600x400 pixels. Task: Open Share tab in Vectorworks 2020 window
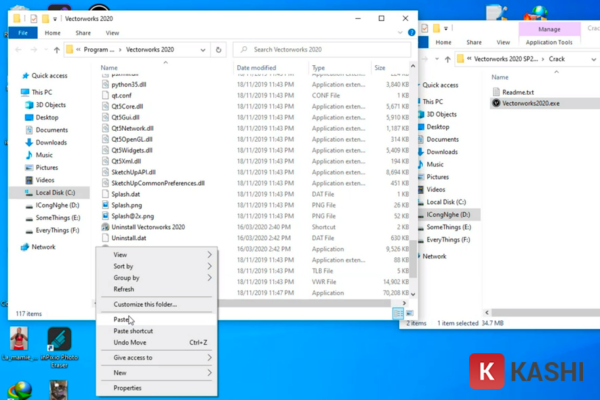click(83, 33)
